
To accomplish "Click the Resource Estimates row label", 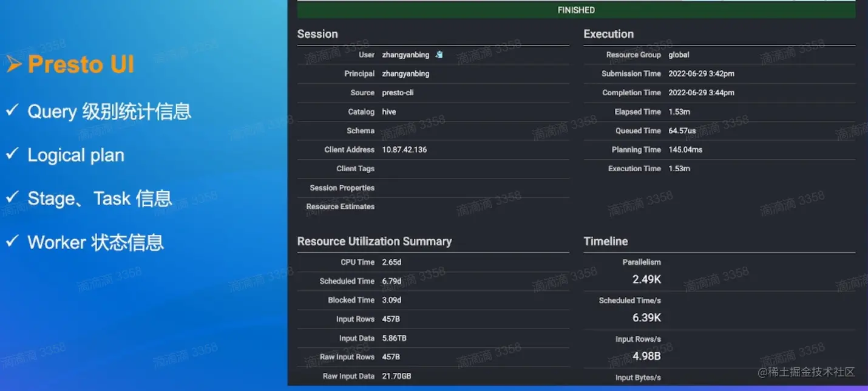I will pos(341,206).
